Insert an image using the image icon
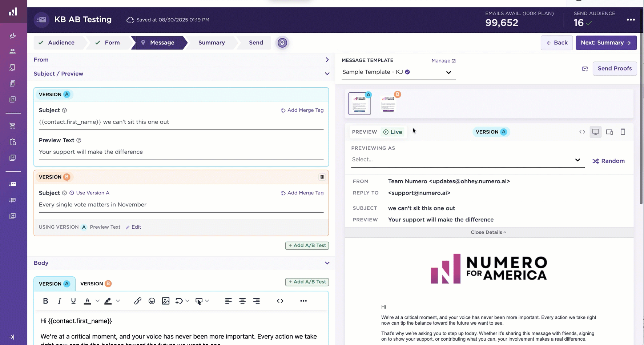Image resolution: width=644 pixels, height=345 pixels. [166, 301]
